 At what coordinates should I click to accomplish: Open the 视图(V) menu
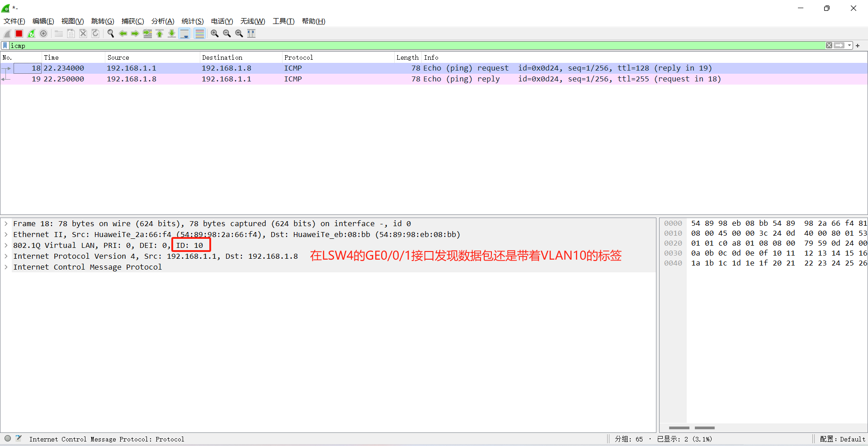[73, 21]
